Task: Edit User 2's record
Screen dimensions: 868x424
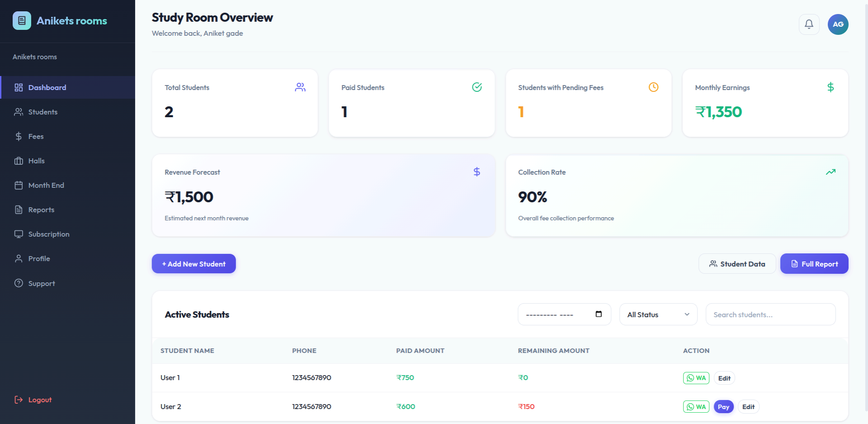Action: click(x=748, y=407)
